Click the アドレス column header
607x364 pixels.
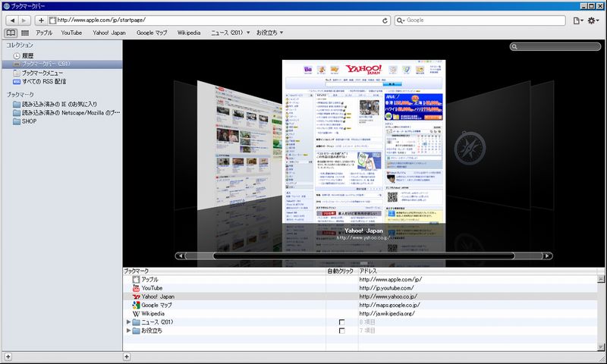coord(478,271)
